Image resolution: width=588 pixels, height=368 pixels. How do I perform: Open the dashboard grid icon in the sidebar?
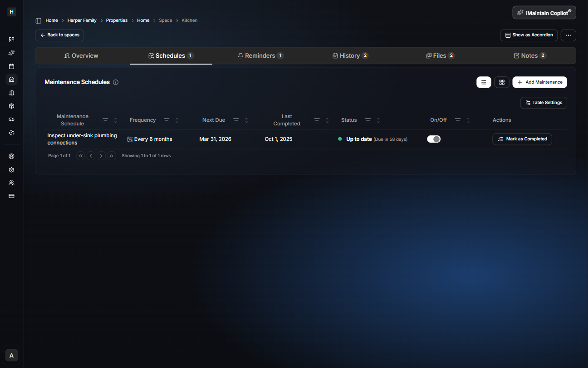click(x=11, y=40)
